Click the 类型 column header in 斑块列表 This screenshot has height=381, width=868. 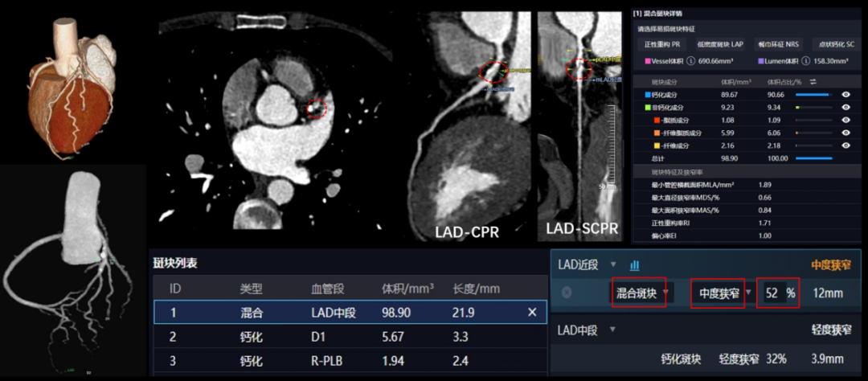tap(251, 289)
